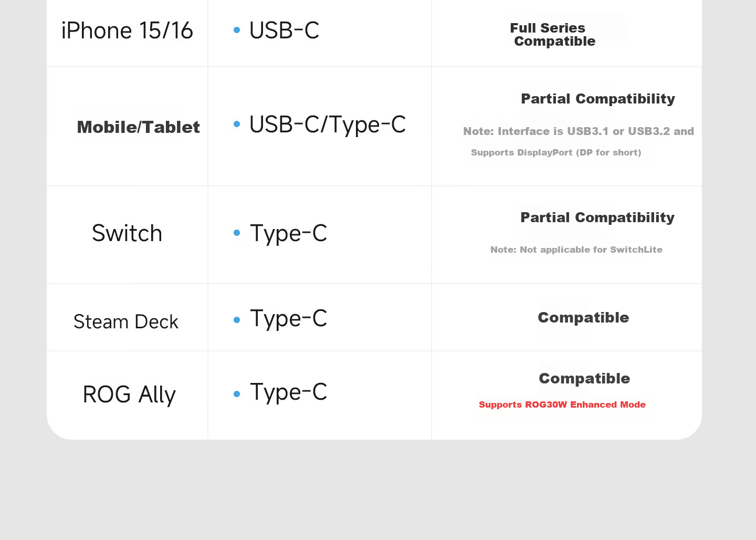Click the red ROG30W Enhanced Mode text
Screen dimensions: 756x540
pos(562,404)
